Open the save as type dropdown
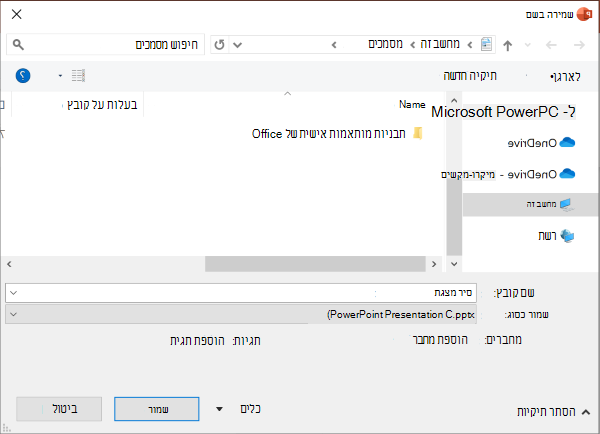600x434 pixels. click(241, 314)
